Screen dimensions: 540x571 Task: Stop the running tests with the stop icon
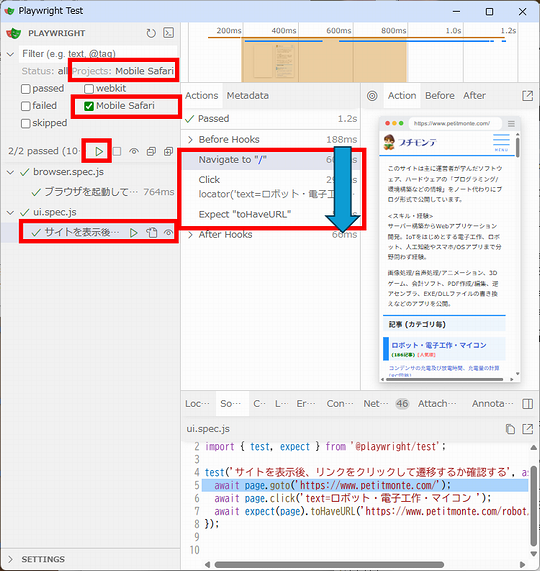tap(117, 151)
